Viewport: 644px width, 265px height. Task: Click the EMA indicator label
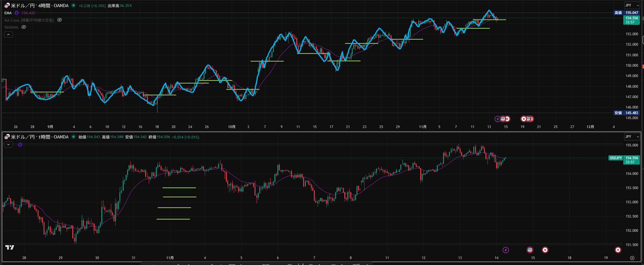click(x=8, y=13)
